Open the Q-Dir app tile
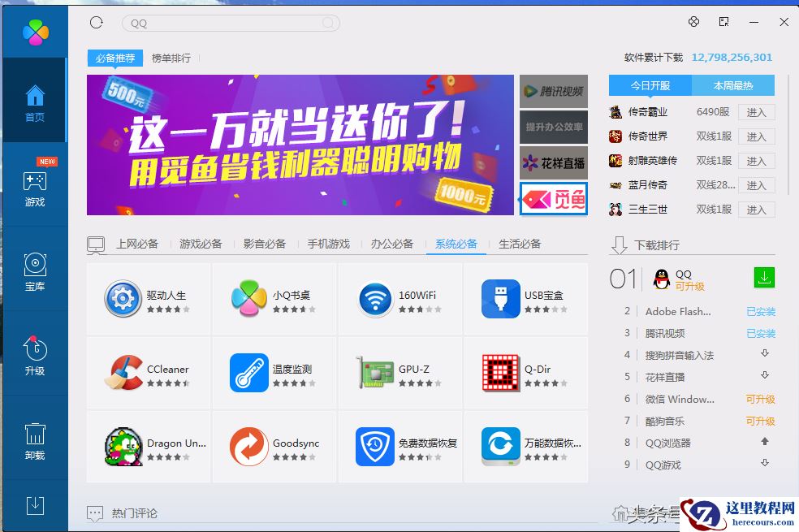 (526, 373)
